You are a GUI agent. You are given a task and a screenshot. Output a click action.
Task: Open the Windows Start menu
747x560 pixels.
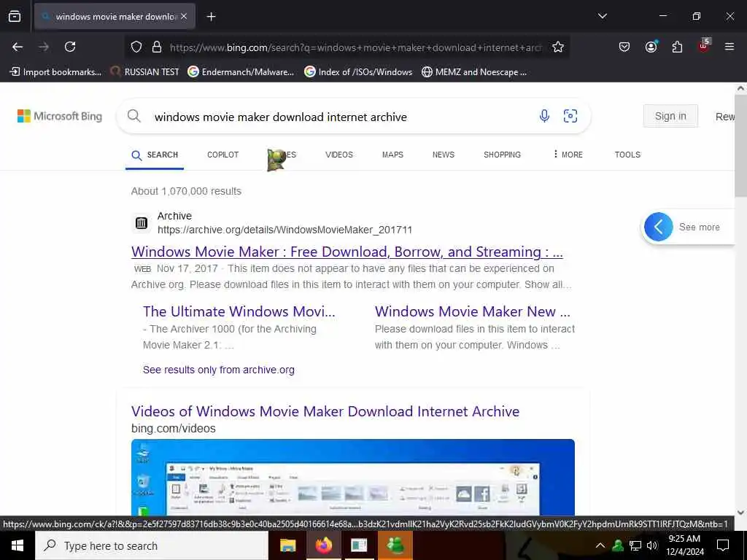[x=18, y=545]
